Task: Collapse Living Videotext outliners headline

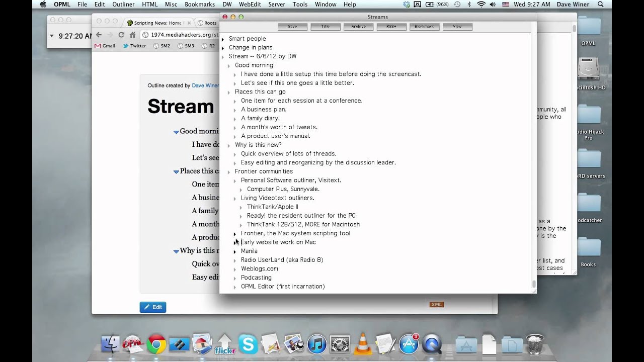Action: (235, 199)
